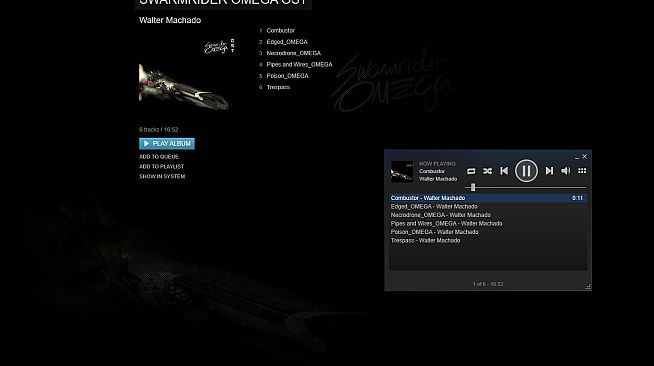This screenshot has width=654, height=366.
Task: Click the '1 of 6' status text in player
Action: click(x=488, y=284)
